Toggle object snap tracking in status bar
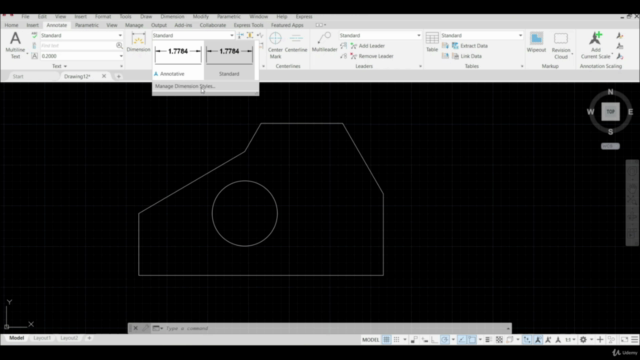This screenshot has height=360, width=640. point(461,340)
